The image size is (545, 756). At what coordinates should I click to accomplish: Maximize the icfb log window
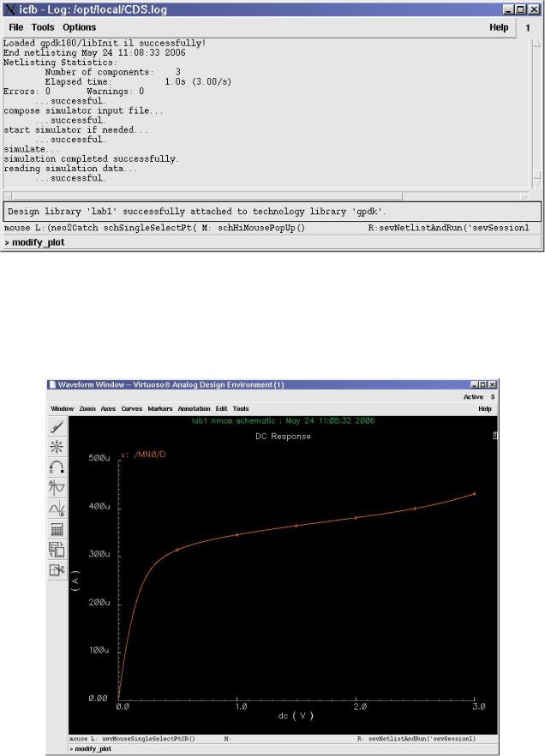520,9
